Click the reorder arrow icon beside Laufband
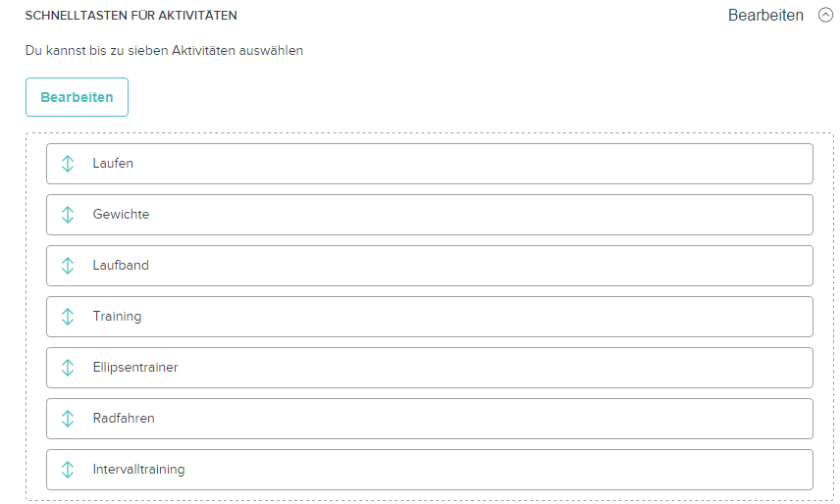Viewport: 840px width, 504px height. tap(68, 266)
